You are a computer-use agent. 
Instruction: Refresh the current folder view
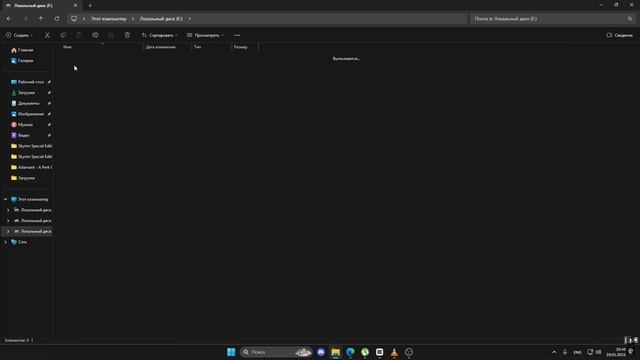(x=57, y=19)
